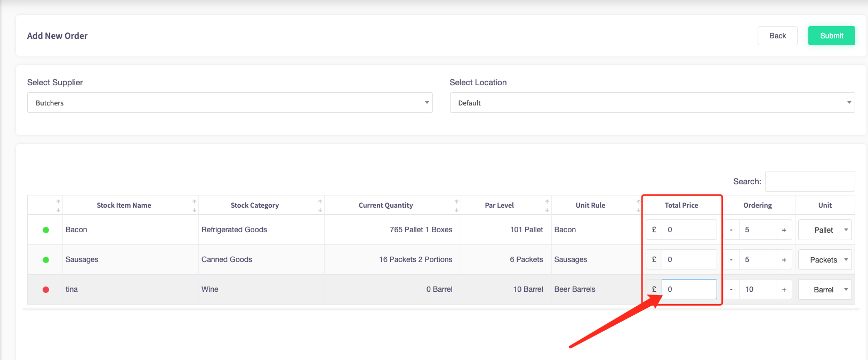868x360 pixels.
Task: Click the Back button
Action: (x=777, y=36)
